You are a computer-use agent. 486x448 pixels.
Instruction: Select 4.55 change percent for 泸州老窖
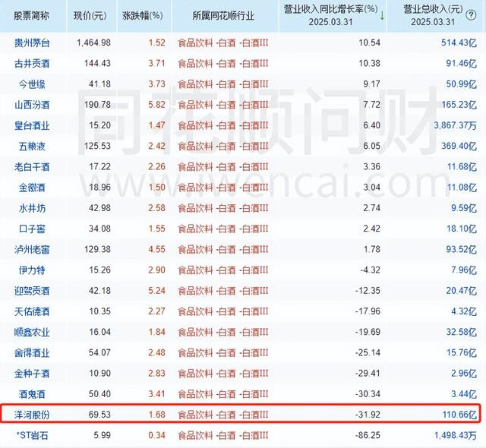156,249
